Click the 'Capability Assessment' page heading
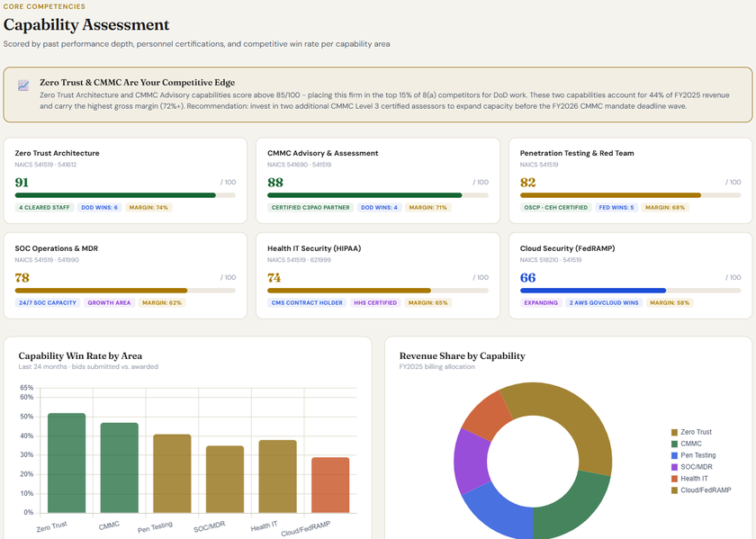 86,24
